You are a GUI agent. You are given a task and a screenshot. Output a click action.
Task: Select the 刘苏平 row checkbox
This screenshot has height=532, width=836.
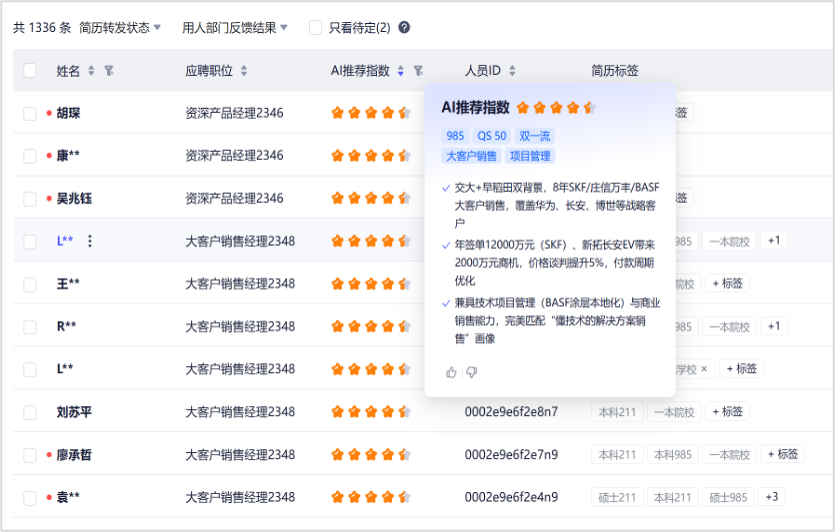30,412
